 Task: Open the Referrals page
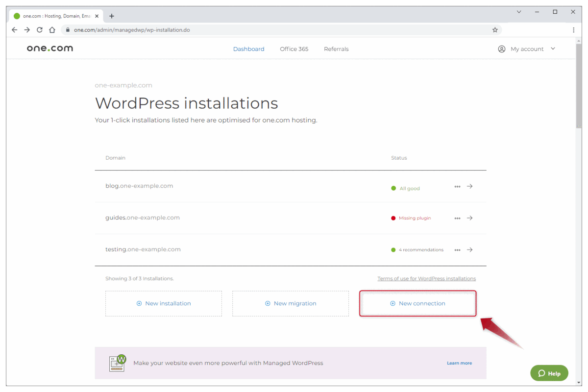pos(336,49)
